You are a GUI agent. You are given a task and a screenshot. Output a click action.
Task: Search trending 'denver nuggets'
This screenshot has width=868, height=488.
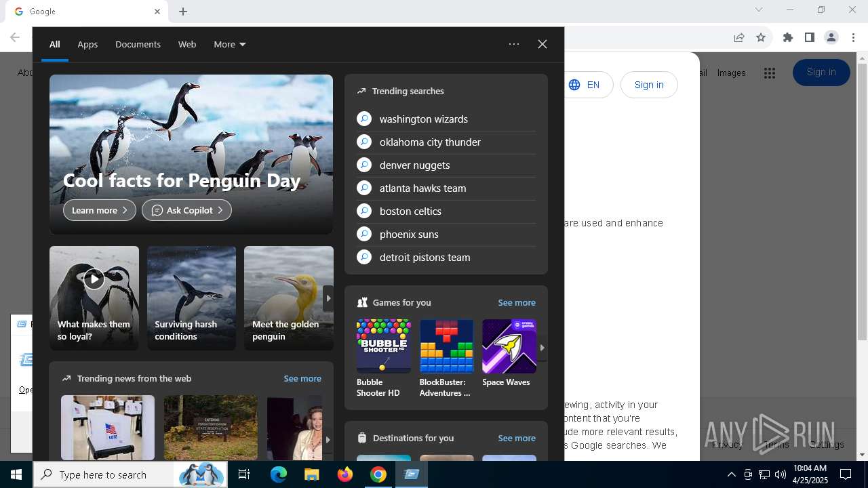click(x=446, y=165)
